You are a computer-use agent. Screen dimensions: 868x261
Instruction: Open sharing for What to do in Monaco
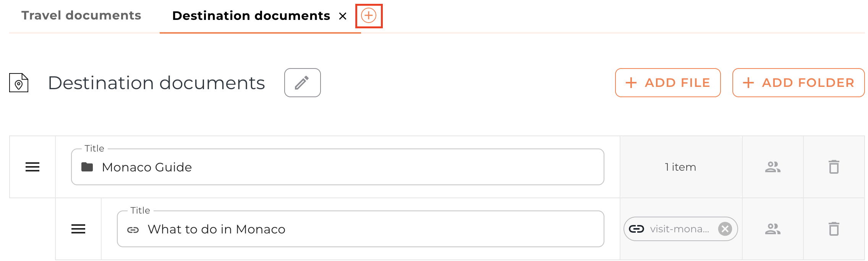tap(772, 229)
